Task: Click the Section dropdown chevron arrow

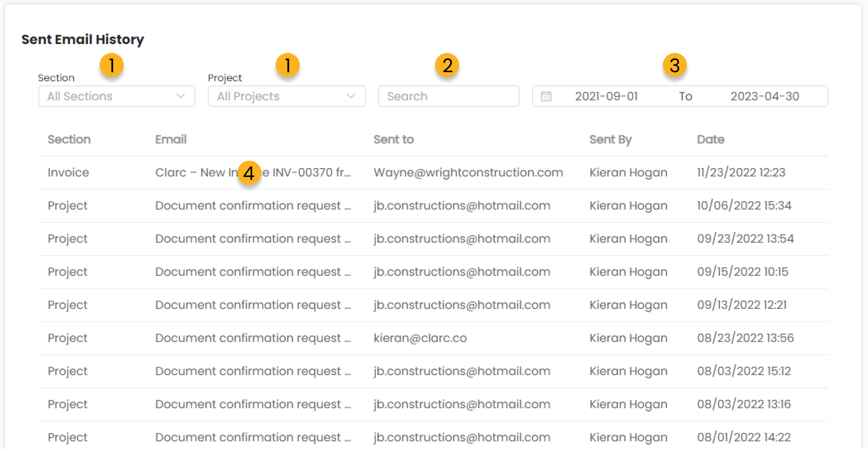Action: pyautogui.click(x=181, y=96)
